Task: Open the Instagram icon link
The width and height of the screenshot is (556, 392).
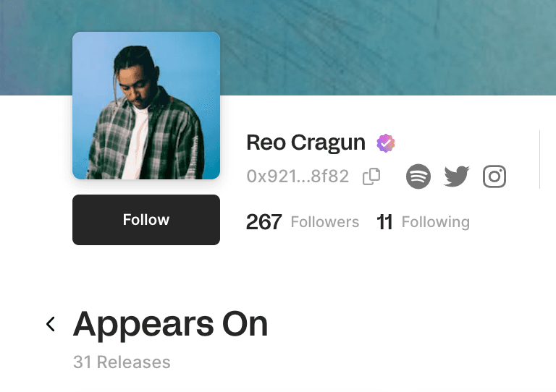Action: [x=494, y=176]
